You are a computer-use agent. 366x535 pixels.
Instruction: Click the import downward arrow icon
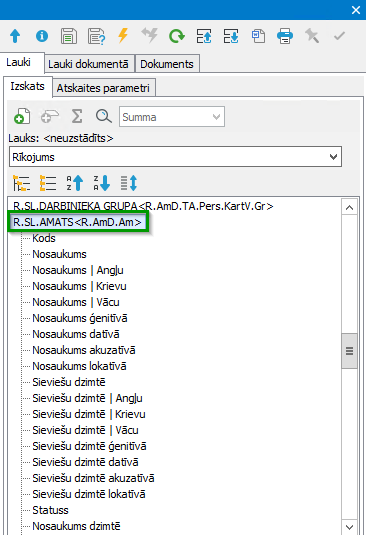231,36
